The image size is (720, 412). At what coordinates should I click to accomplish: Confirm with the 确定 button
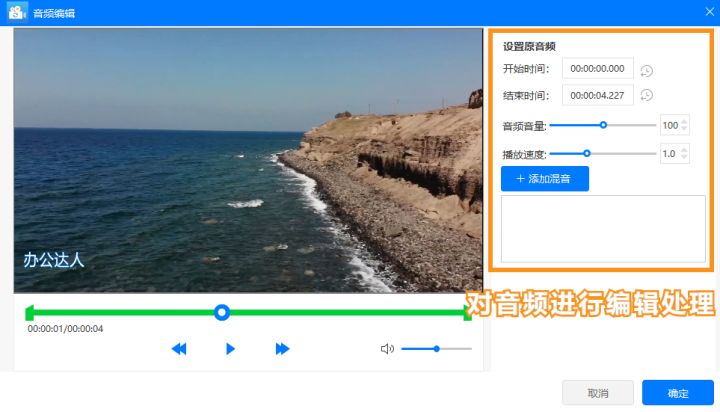point(678,393)
